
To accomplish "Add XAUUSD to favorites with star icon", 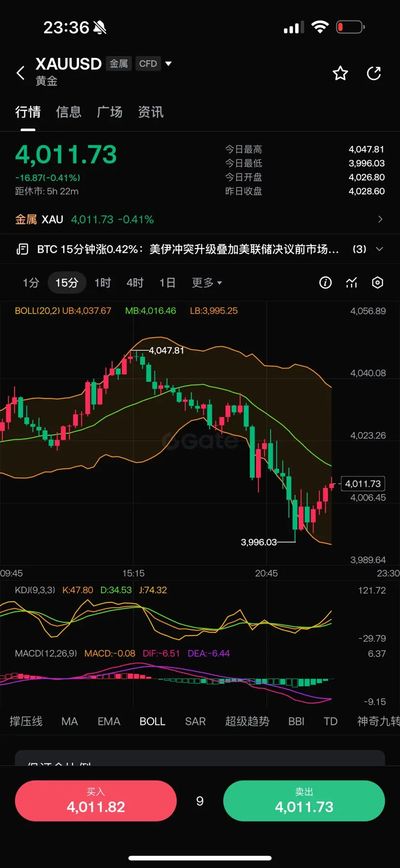I will pyautogui.click(x=341, y=73).
